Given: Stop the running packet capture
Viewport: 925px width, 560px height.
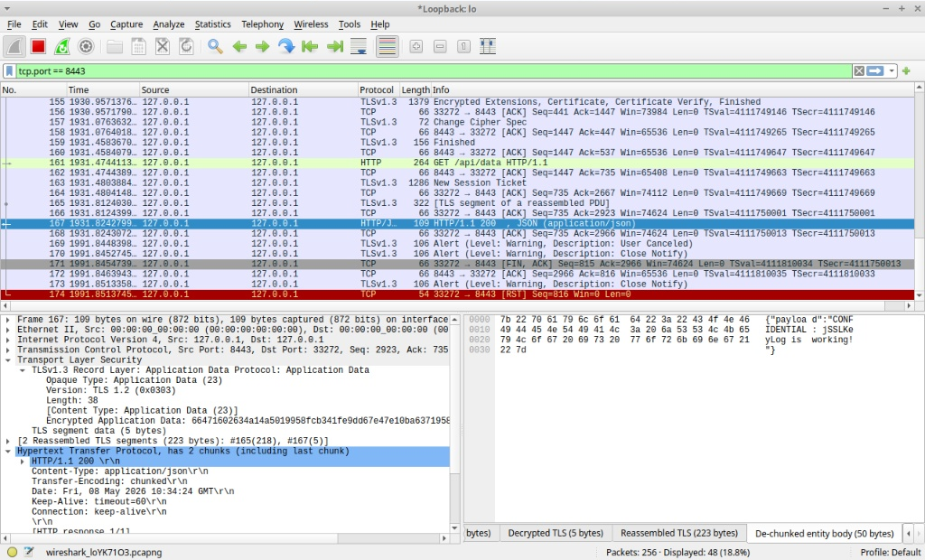Looking at the screenshot, I should coord(38,47).
